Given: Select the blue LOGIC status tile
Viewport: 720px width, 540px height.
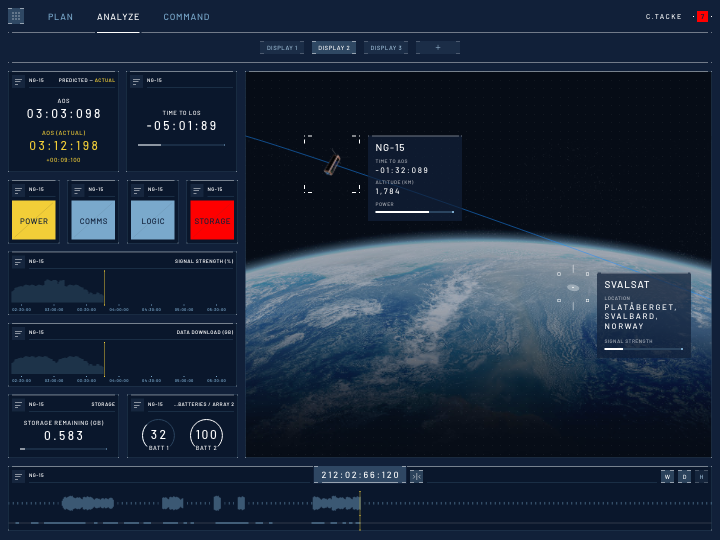Looking at the screenshot, I should pyautogui.click(x=152, y=220).
